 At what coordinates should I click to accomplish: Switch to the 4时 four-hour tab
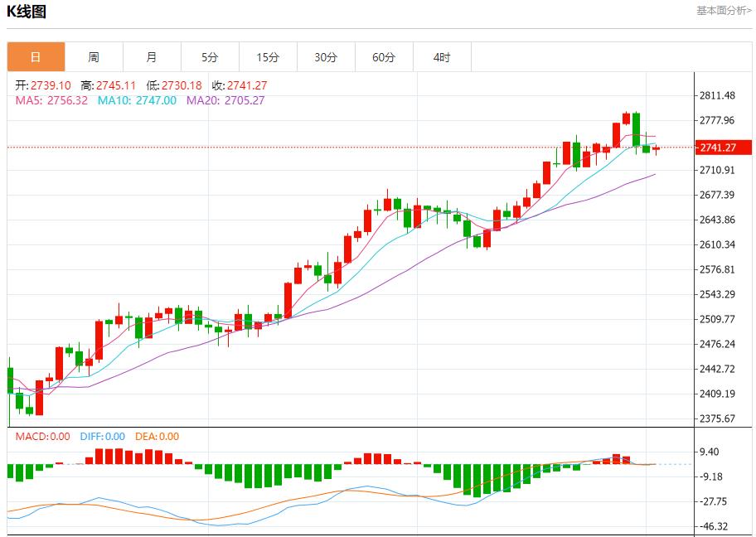point(442,57)
